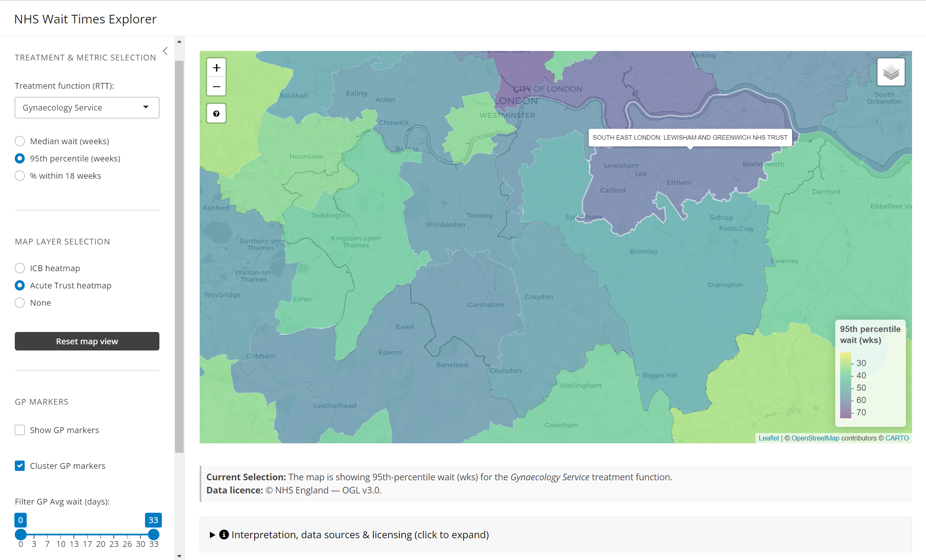The height and width of the screenshot is (560, 926).
Task: Open the Leaflet attribution link
Action: pos(769,438)
